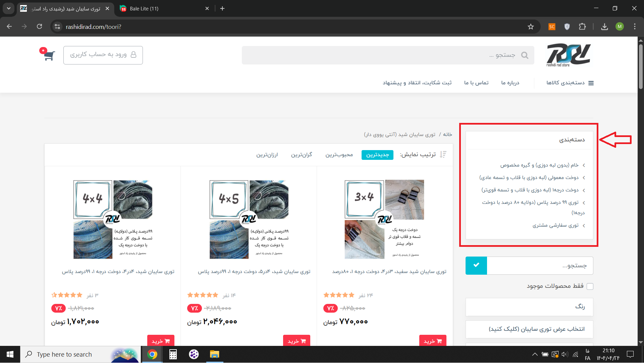Open Chrome three-dot menu
Viewport: 644px width, 363px height.
point(635,27)
